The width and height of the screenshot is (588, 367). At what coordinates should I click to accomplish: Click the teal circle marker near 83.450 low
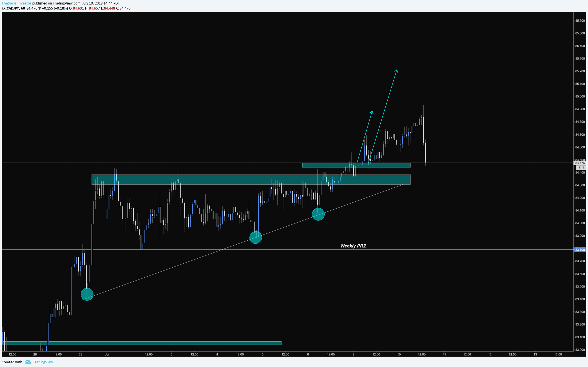87,294
